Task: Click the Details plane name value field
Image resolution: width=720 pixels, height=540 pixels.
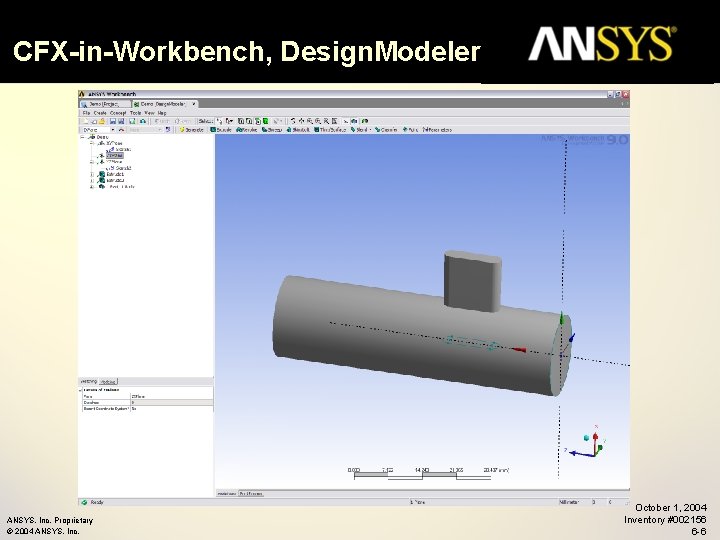Action: 172,396
